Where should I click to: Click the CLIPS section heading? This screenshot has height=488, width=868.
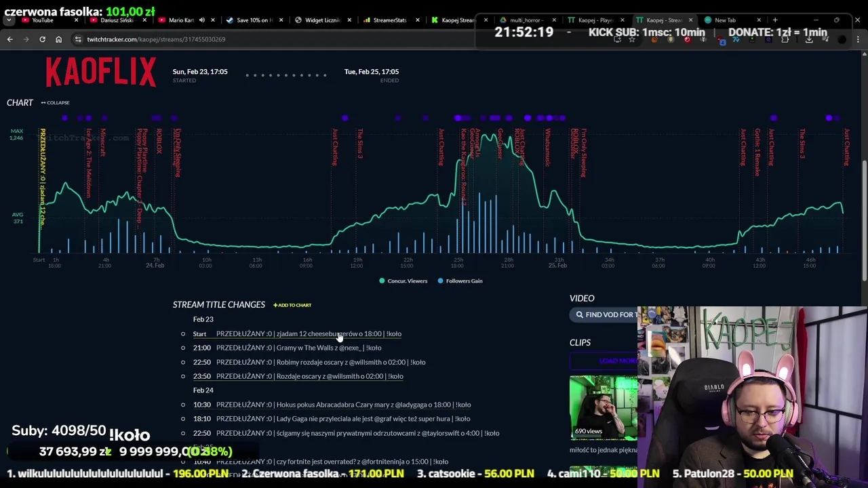coord(580,343)
